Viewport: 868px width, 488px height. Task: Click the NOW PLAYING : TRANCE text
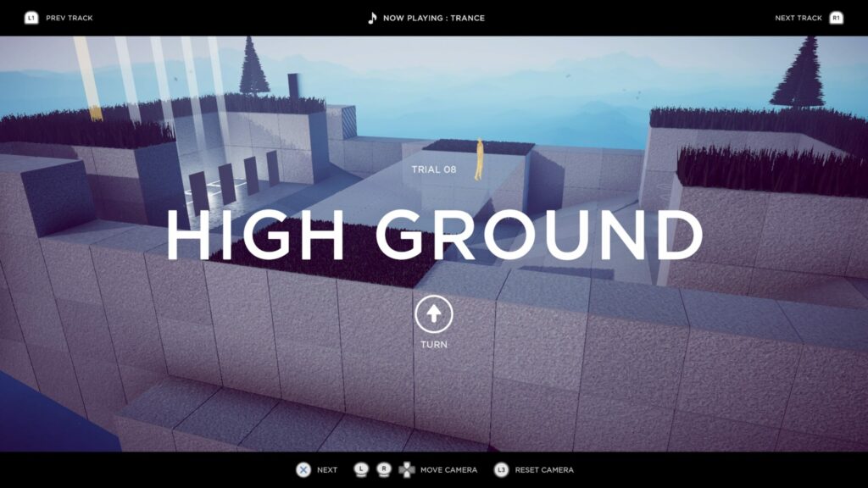(433, 18)
